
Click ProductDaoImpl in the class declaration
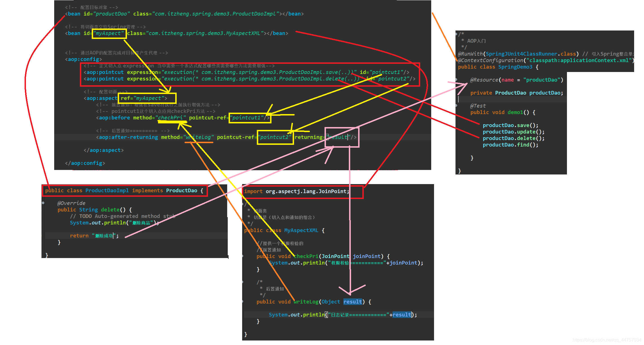(107, 191)
